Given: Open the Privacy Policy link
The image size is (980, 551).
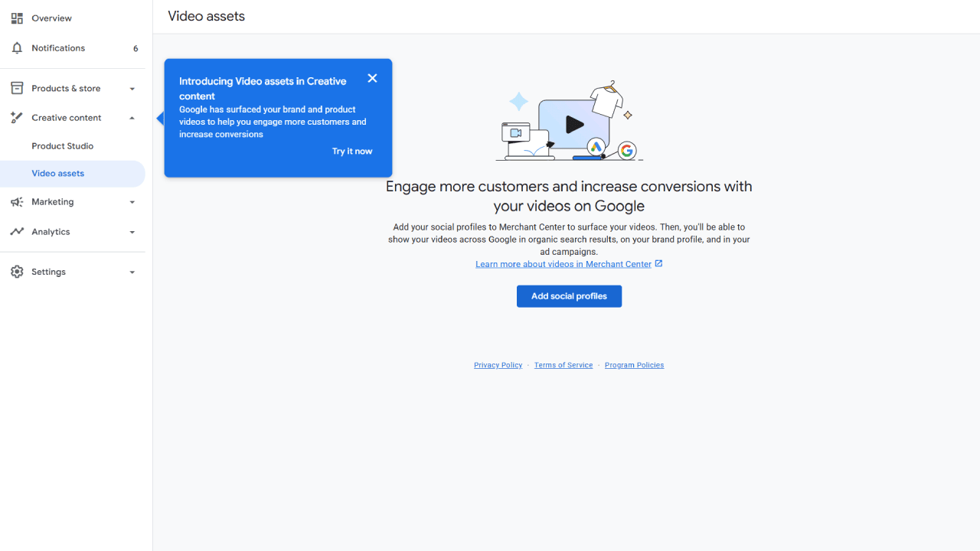Looking at the screenshot, I should tap(498, 365).
